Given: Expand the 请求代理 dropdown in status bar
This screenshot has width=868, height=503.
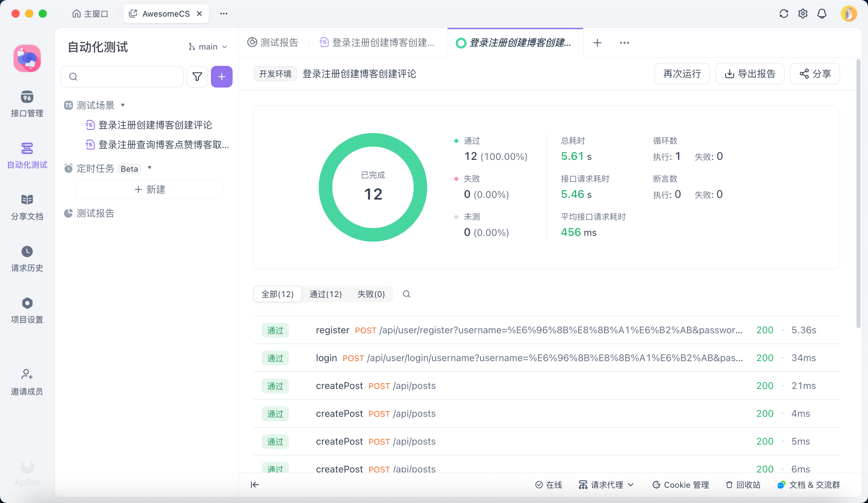Looking at the screenshot, I should pos(606,485).
